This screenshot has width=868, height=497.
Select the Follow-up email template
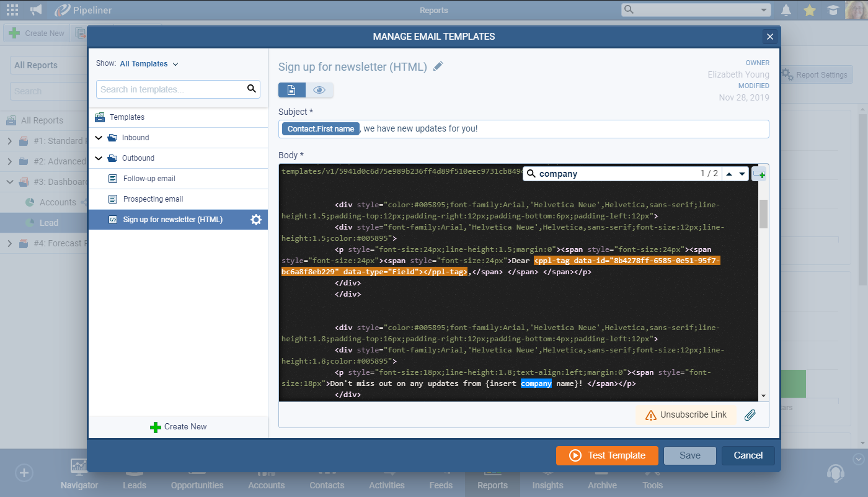tap(149, 179)
